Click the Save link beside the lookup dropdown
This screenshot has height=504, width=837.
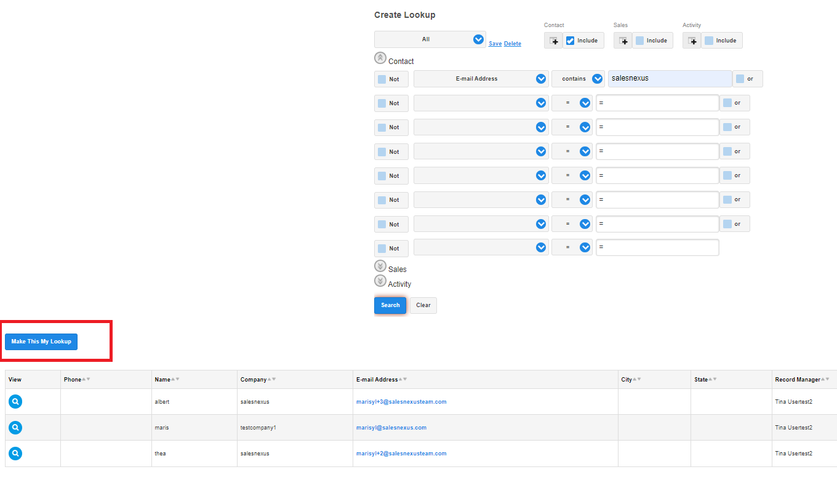pyautogui.click(x=495, y=44)
